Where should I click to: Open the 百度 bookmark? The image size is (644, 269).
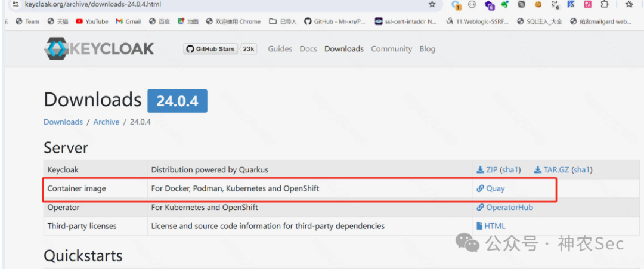(159, 21)
